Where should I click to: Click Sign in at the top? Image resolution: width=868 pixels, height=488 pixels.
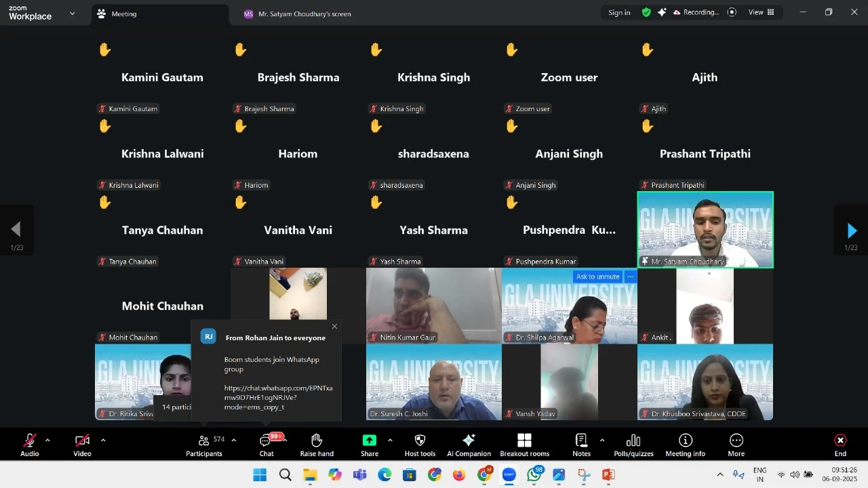[x=619, y=12]
